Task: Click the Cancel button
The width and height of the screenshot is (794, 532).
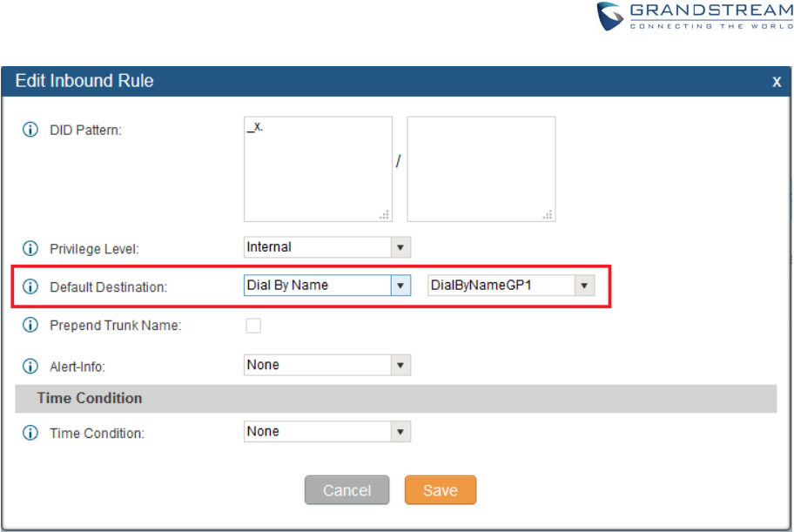Action: tap(347, 490)
